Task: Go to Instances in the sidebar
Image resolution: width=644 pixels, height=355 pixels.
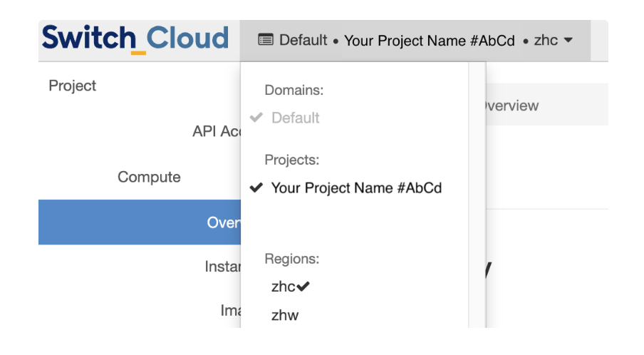Action: coord(222,267)
